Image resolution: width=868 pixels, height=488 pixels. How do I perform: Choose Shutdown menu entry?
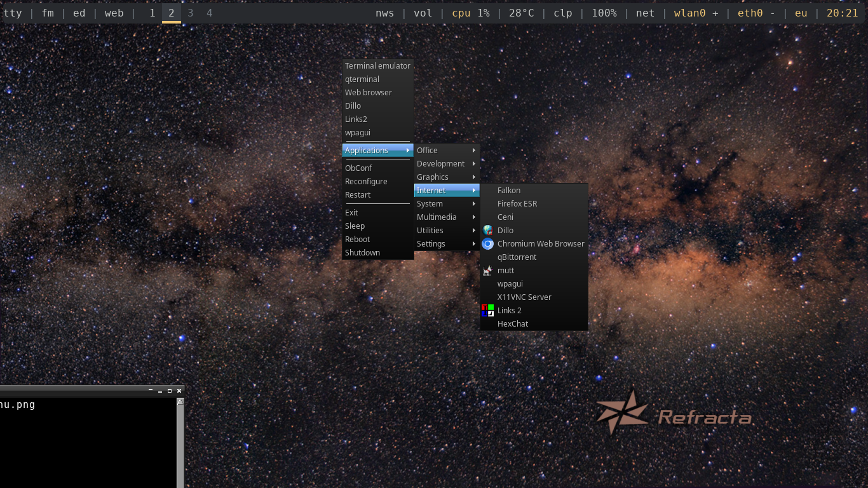pos(378,252)
